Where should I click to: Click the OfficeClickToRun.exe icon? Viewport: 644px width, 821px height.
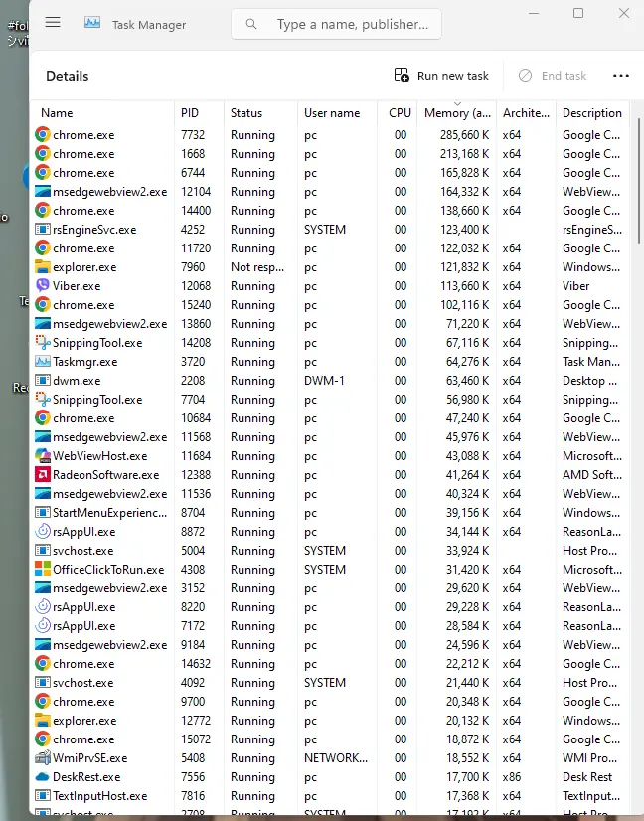pyautogui.click(x=43, y=569)
